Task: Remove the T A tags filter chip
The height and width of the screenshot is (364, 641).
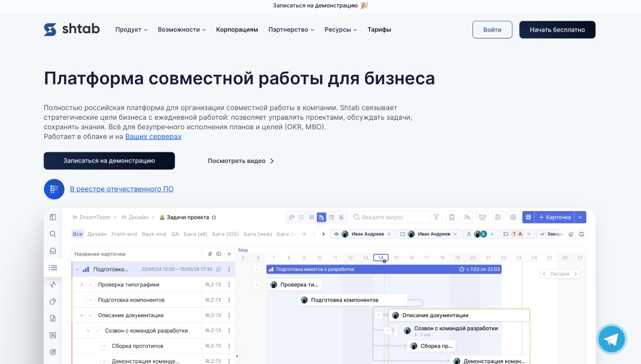Action: click(529, 234)
